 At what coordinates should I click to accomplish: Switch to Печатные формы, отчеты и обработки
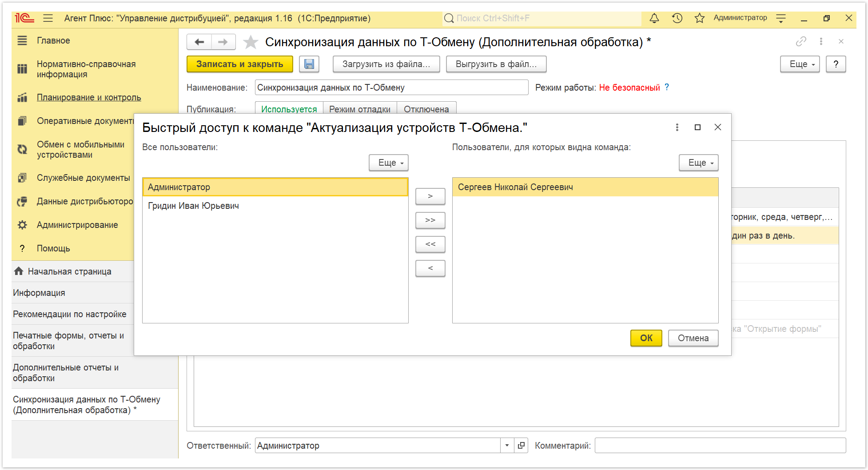[x=73, y=341]
